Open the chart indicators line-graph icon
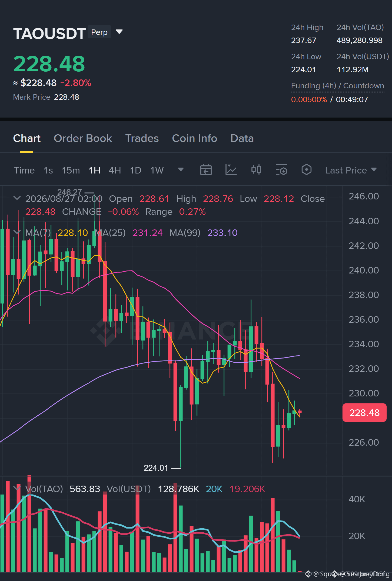Screen dimensions: 392x581 231,170
